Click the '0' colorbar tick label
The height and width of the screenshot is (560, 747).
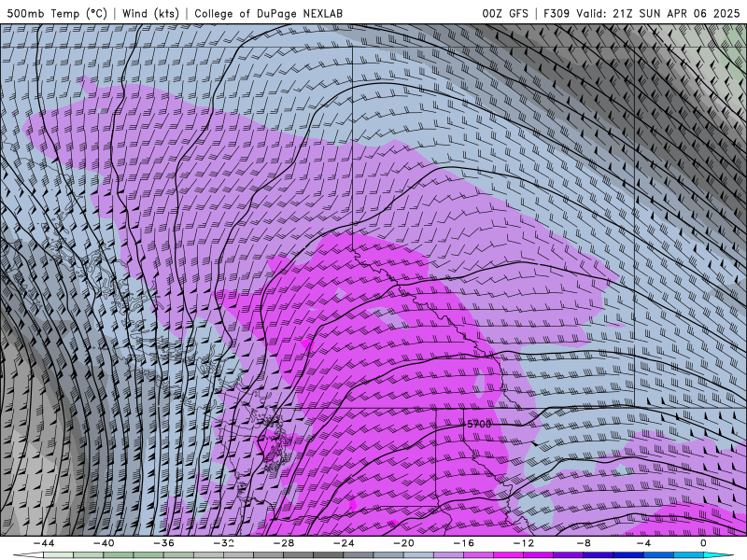tap(703, 543)
